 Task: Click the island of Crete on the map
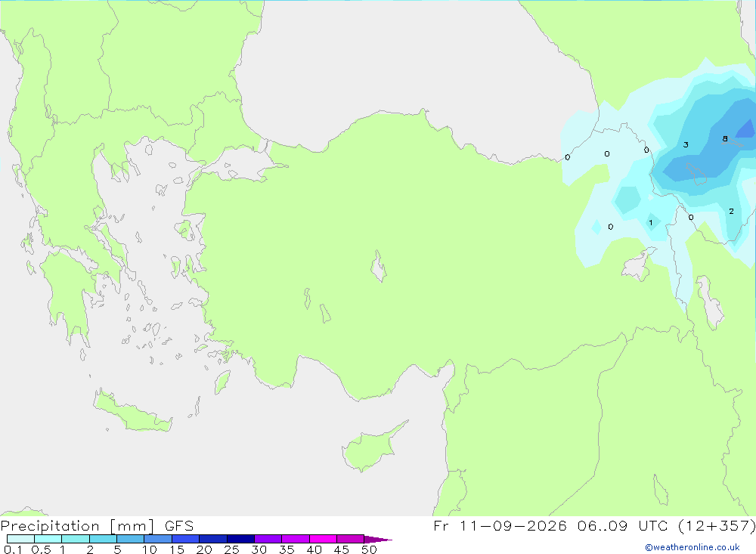(134, 412)
